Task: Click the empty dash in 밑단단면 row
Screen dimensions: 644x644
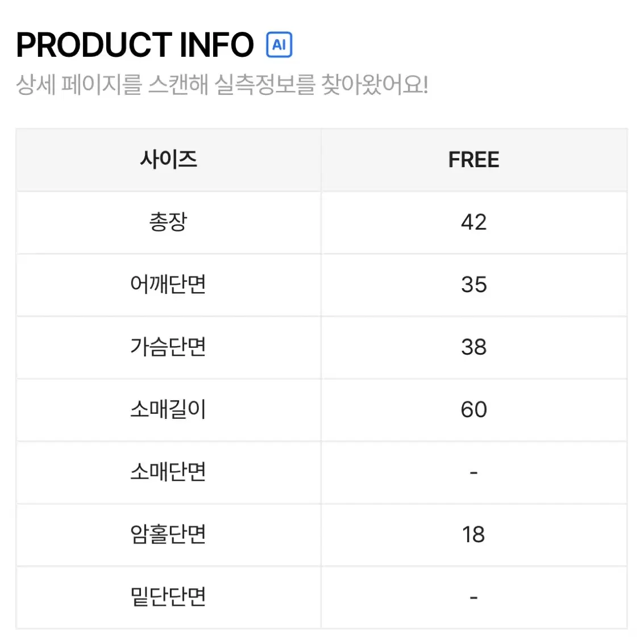Action: pos(473,597)
